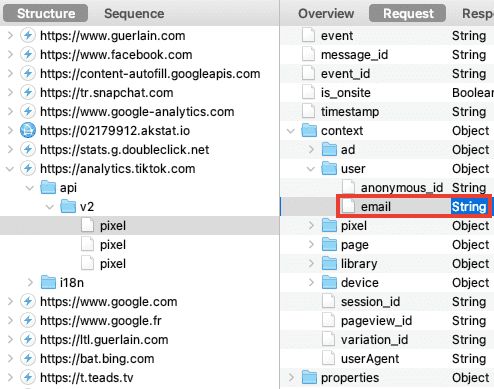Image resolution: width=494 pixels, height=389 pixels.
Task: Select the highlighted pixel request
Action: pos(140,226)
